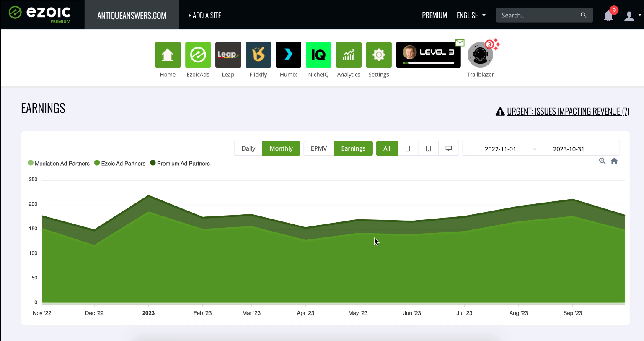
Task: Click the urgent warning triangle icon
Action: coord(500,112)
